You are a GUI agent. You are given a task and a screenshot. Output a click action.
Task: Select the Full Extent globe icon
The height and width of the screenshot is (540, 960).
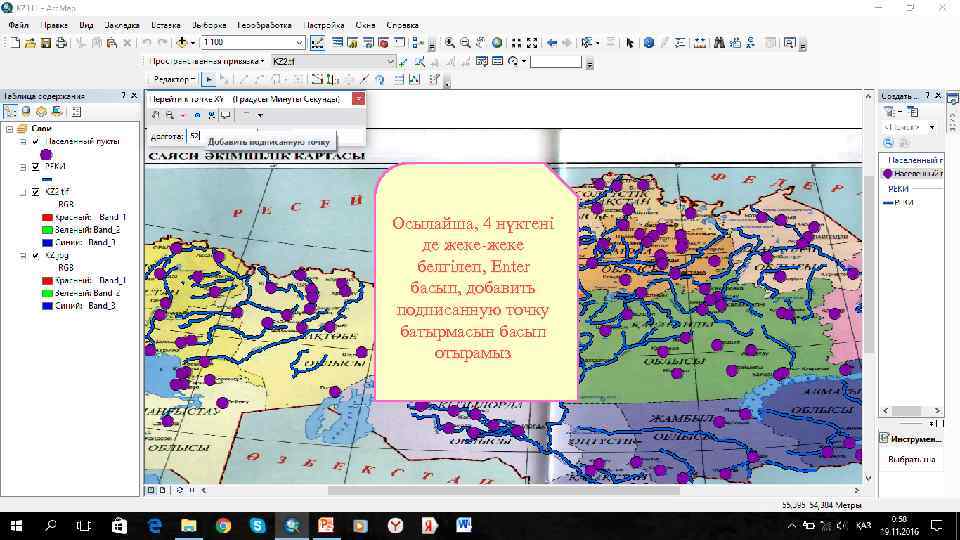pyautogui.click(x=498, y=43)
